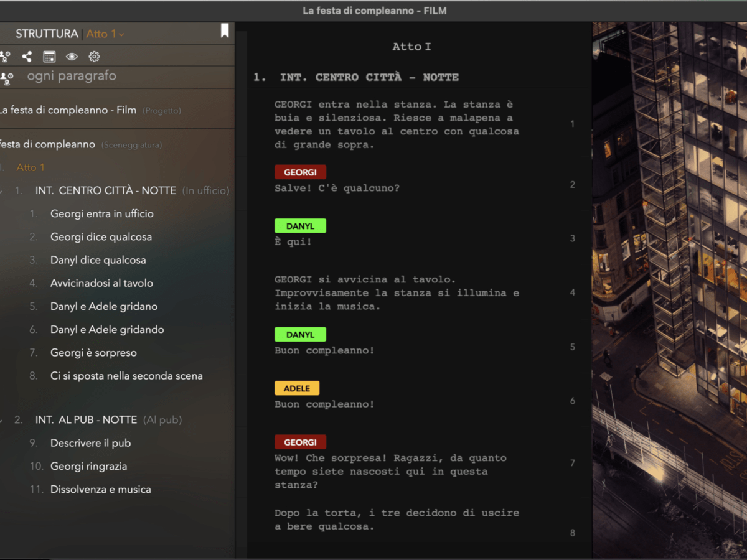Screen dimensions: 747x560
Task: Open the 'Atto 1' dropdown in the header
Action: pos(105,34)
